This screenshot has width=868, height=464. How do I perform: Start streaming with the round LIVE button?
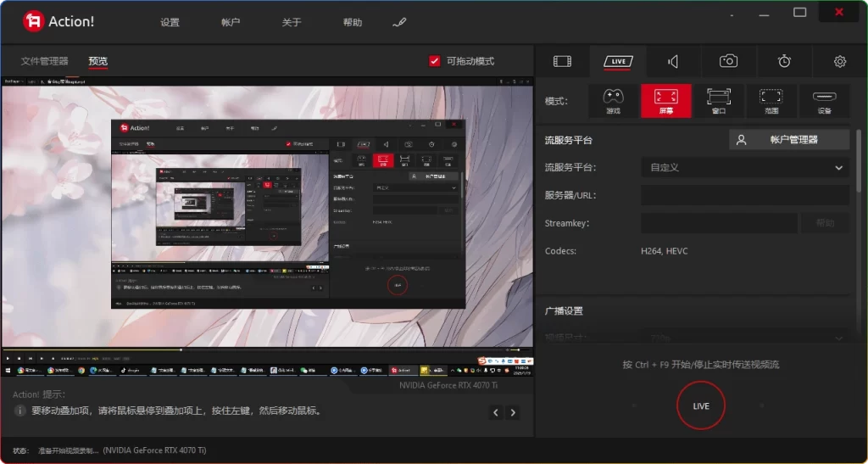point(701,405)
